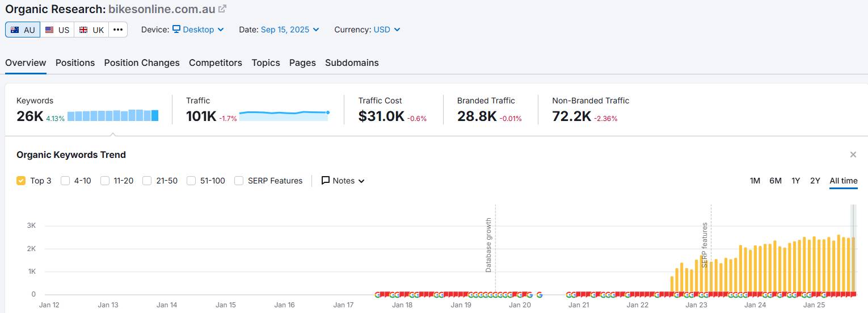868x313 pixels.
Task: Close the Organic Keywords Trend panel
Action: coord(853,155)
